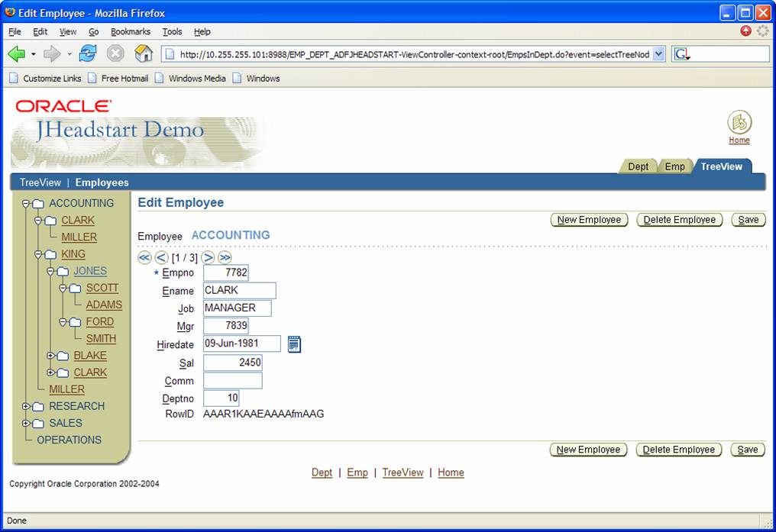This screenshot has height=532, width=776.
Task: Expand the SALES tree node
Action: 26,423
